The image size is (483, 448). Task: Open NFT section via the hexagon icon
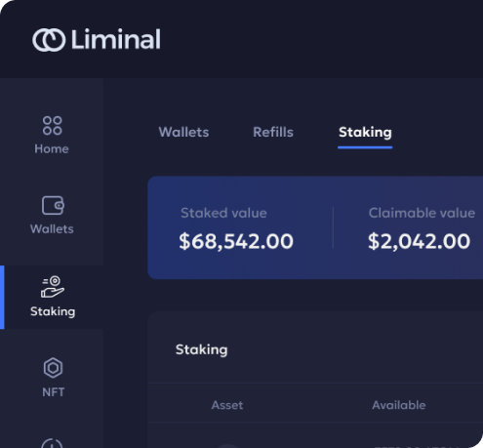click(x=53, y=368)
